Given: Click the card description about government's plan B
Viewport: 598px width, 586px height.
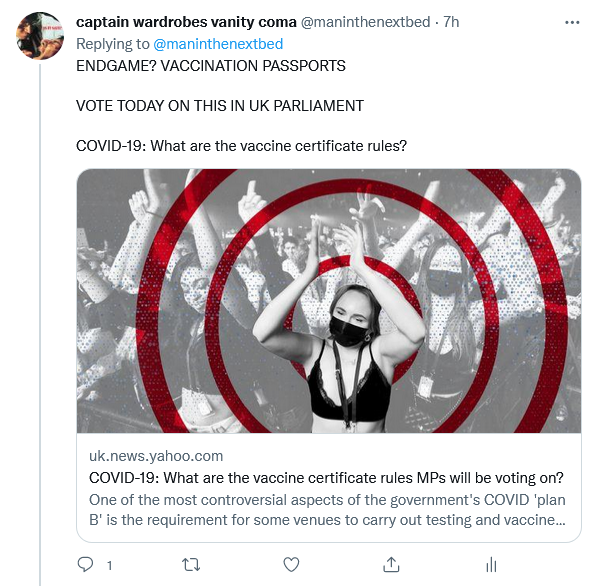Looking at the screenshot, I should coord(327,510).
